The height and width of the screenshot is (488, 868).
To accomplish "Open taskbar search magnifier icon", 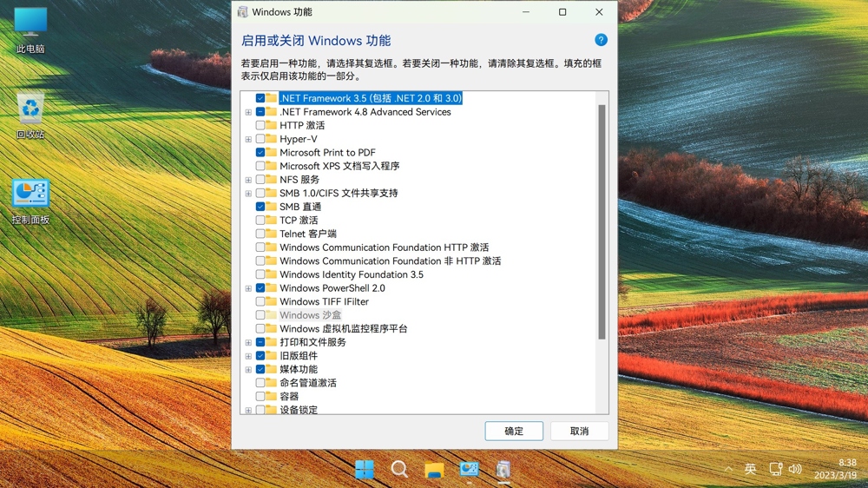I will tap(399, 470).
